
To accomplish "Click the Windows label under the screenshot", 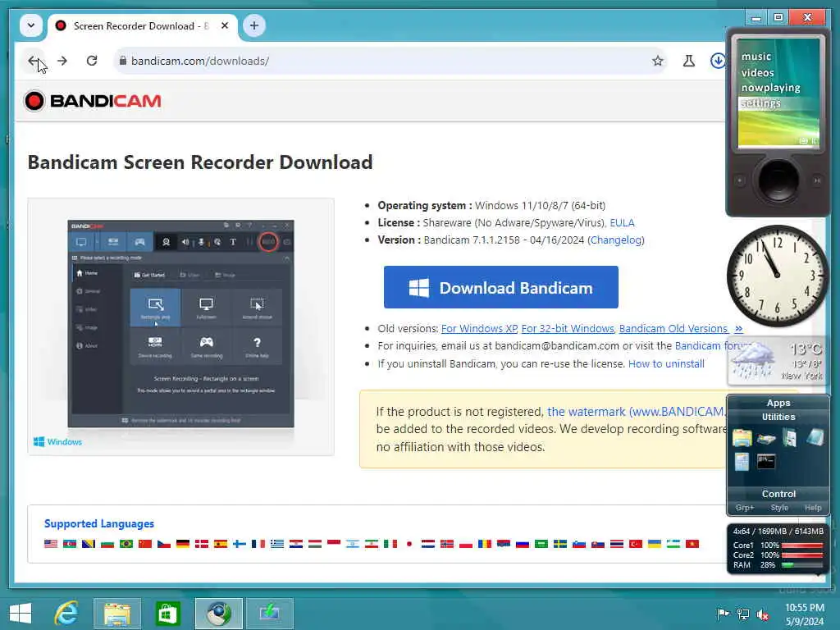I will pyautogui.click(x=58, y=442).
